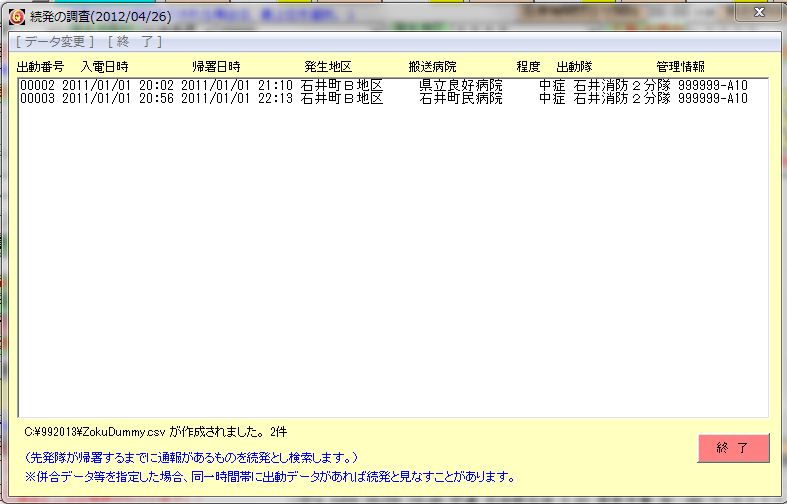Click the 管理情報 column header
This screenshot has width=787, height=504.
680,66
